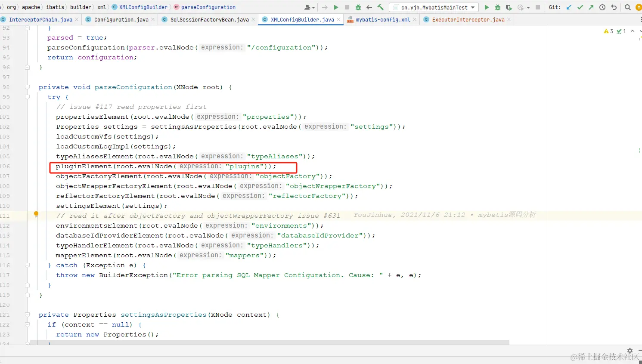This screenshot has width=642, height=364.
Task: Click the fold end marker on line 96
Action: (x=27, y=67)
